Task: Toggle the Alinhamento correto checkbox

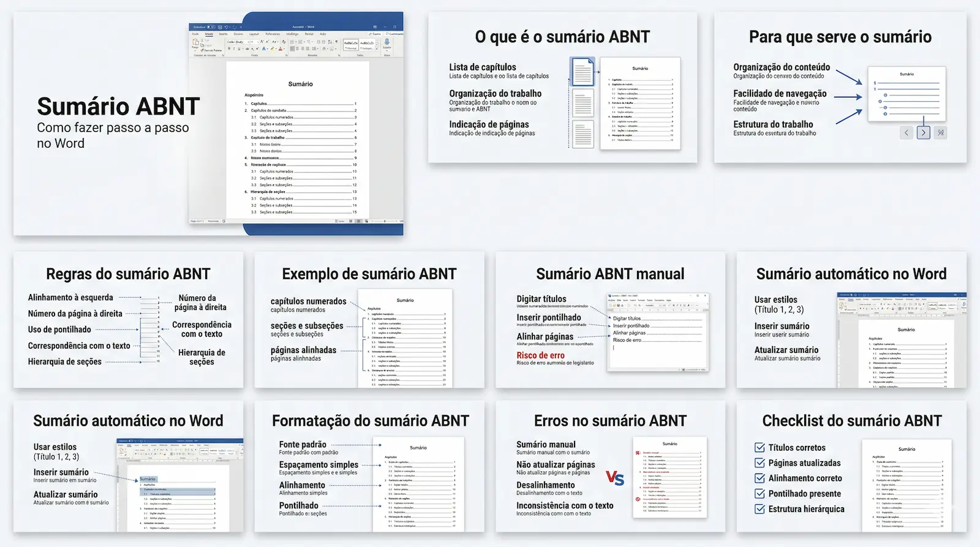Action: coord(760,478)
